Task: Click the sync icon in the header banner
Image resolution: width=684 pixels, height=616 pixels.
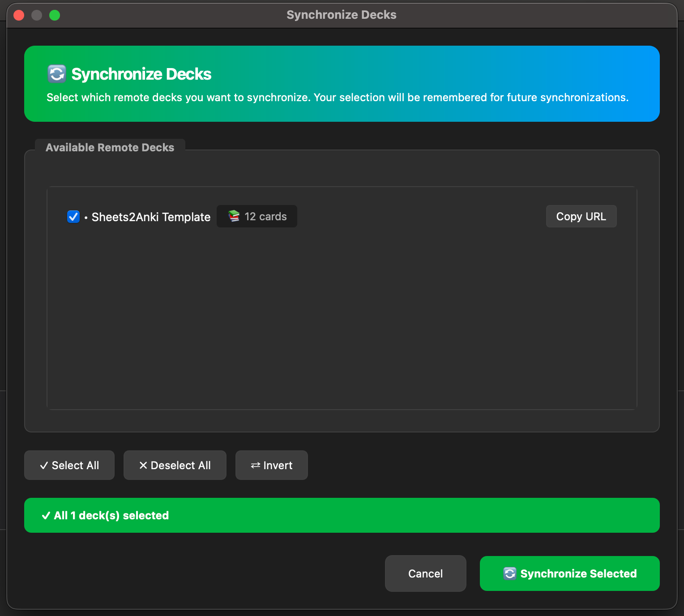Action: 57,74
